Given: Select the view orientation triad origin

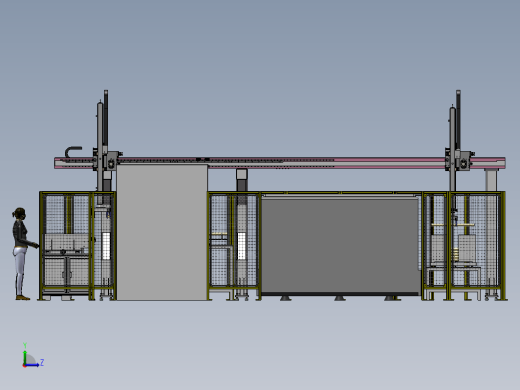Looking at the screenshot, I should click(24, 366).
